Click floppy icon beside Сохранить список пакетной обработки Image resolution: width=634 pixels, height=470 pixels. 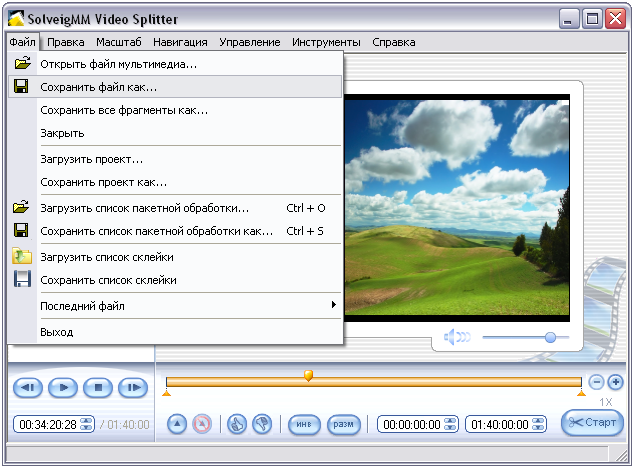point(21,230)
